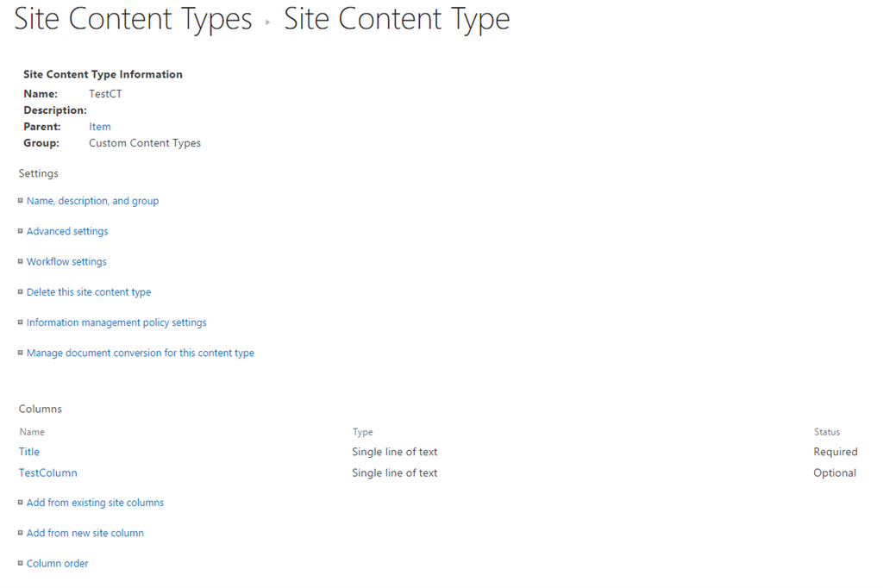The image size is (883, 588).
Task: Add from existing site columns
Action: 95,503
